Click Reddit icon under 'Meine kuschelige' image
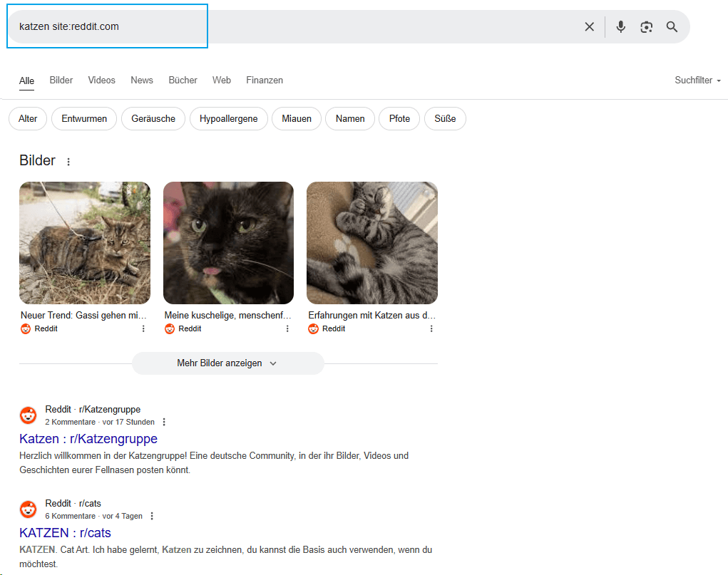728x575 pixels. (x=170, y=328)
